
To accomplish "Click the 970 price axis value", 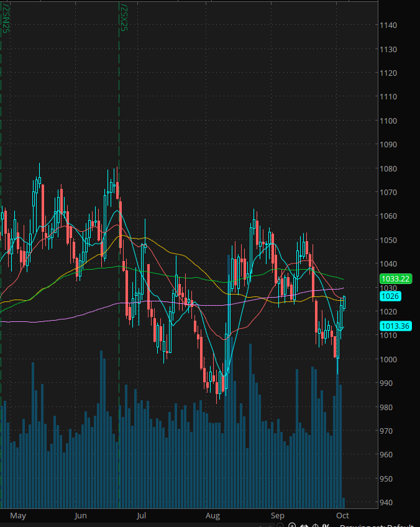I will click(x=386, y=431).
